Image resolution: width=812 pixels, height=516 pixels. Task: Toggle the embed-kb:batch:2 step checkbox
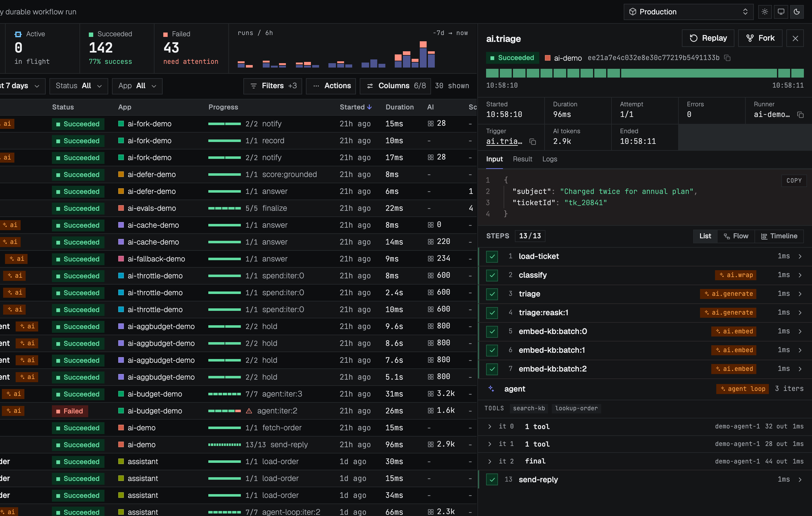(x=492, y=369)
